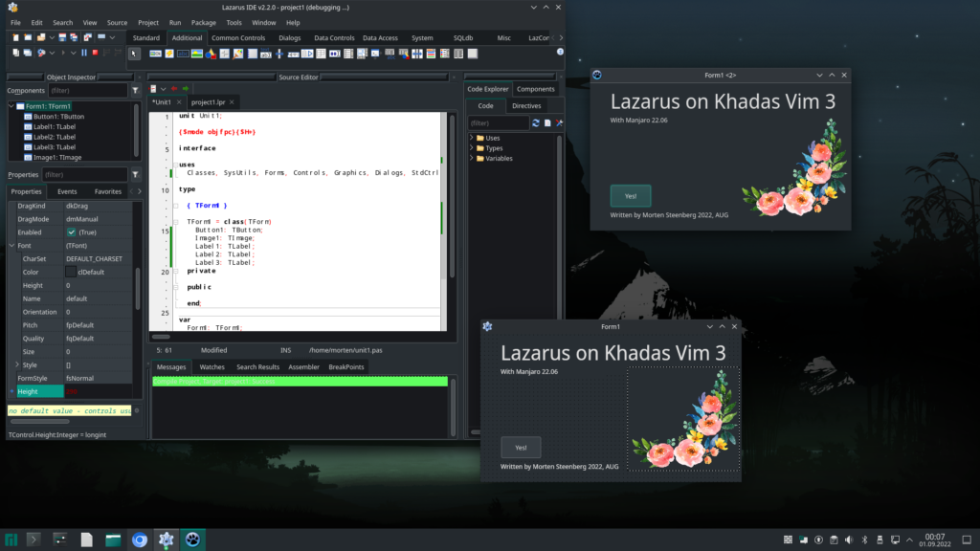980x551 pixels.
Task: Expand the Types folder in Code Explorer
Action: tap(472, 148)
